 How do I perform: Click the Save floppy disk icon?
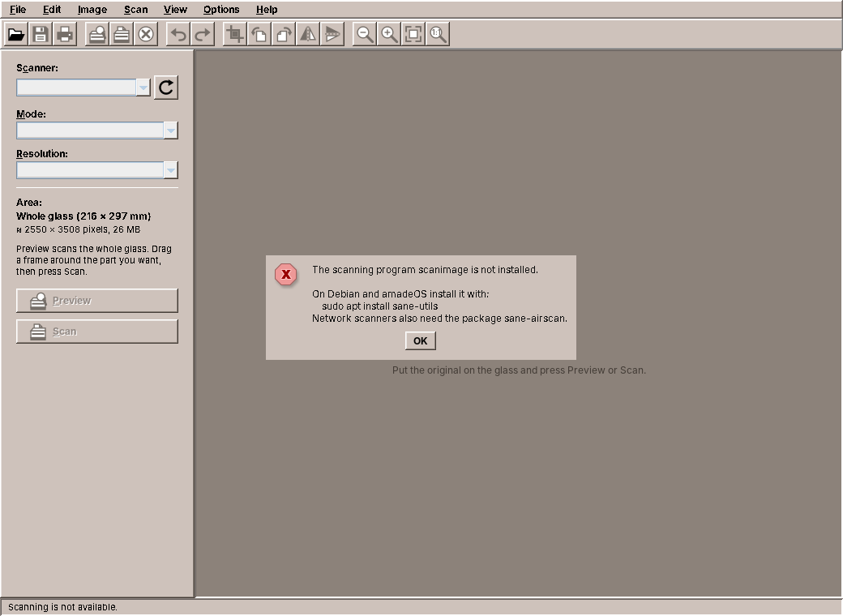coord(41,34)
